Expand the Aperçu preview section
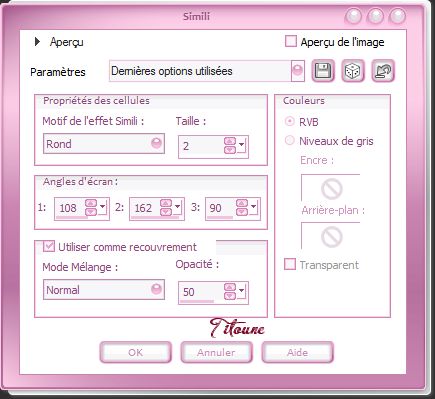Viewport: 435px width, 399px height. click(37, 42)
